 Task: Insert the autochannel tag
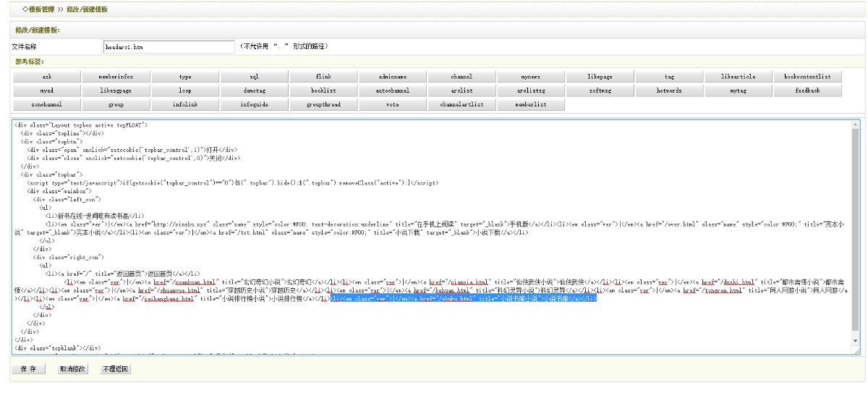(393, 90)
